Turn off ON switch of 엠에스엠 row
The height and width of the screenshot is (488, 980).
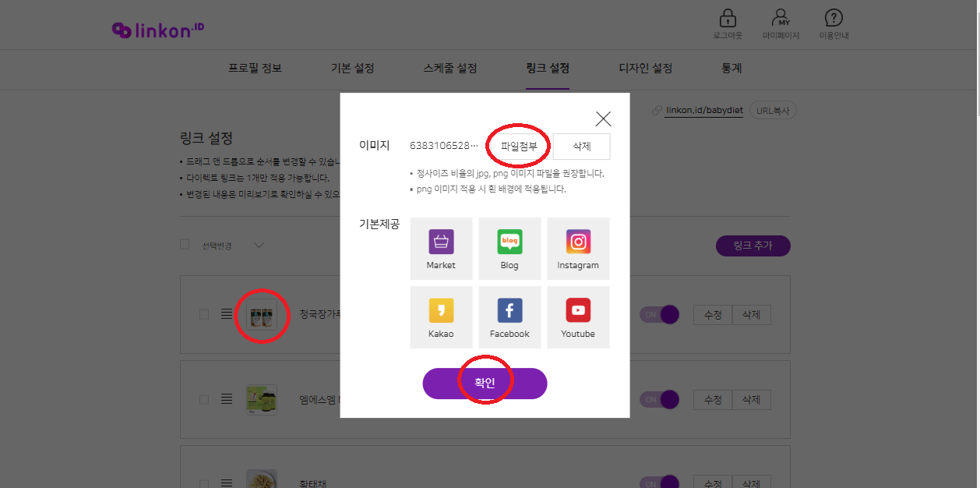(x=660, y=399)
